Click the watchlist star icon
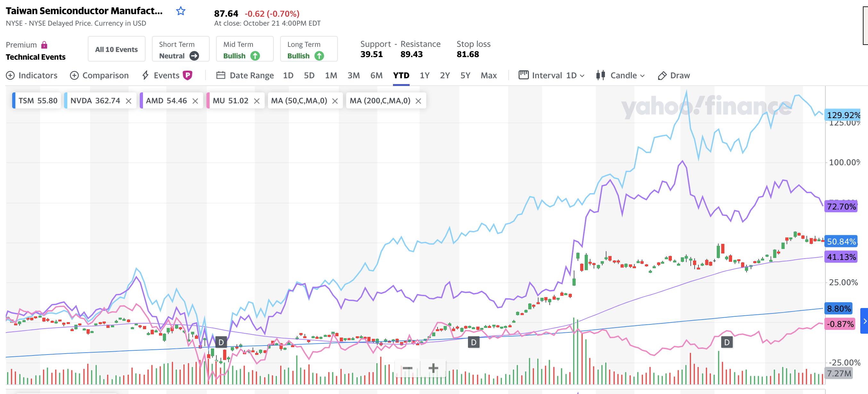 click(180, 11)
